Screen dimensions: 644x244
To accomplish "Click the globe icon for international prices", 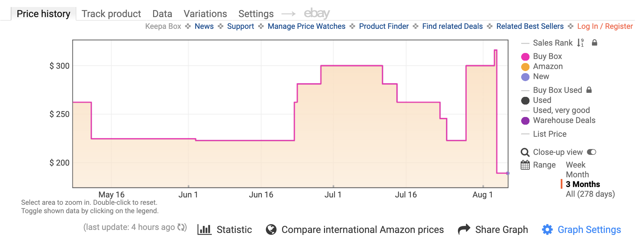I will (271, 230).
